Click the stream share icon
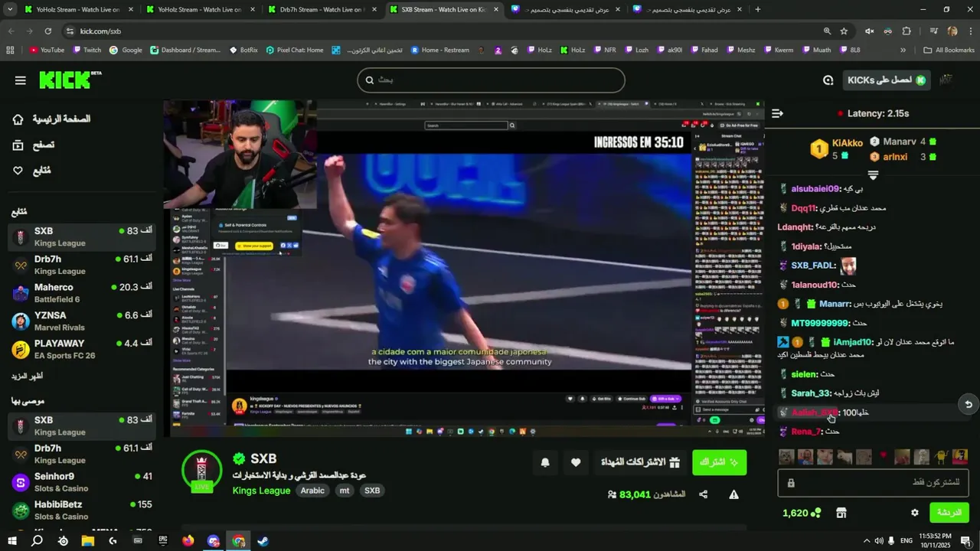The height and width of the screenshot is (551, 980). pyautogui.click(x=704, y=494)
